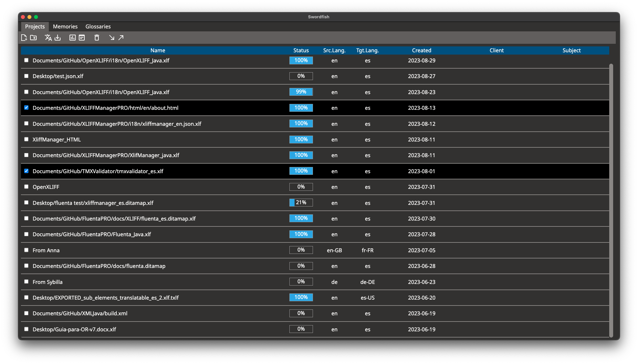638x364 pixels.
Task: Click the export translations download icon
Action: (x=58, y=38)
